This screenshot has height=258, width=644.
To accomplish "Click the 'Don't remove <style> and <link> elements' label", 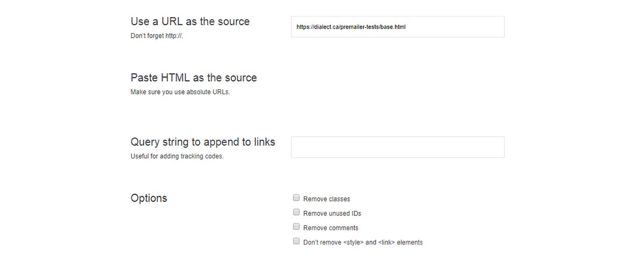I will pos(363,242).
